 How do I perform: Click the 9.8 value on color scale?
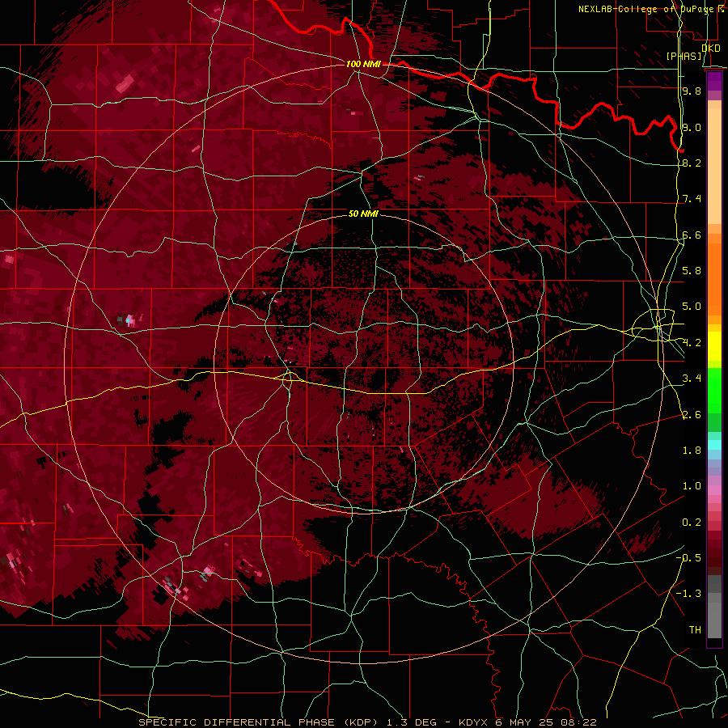(x=692, y=91)
